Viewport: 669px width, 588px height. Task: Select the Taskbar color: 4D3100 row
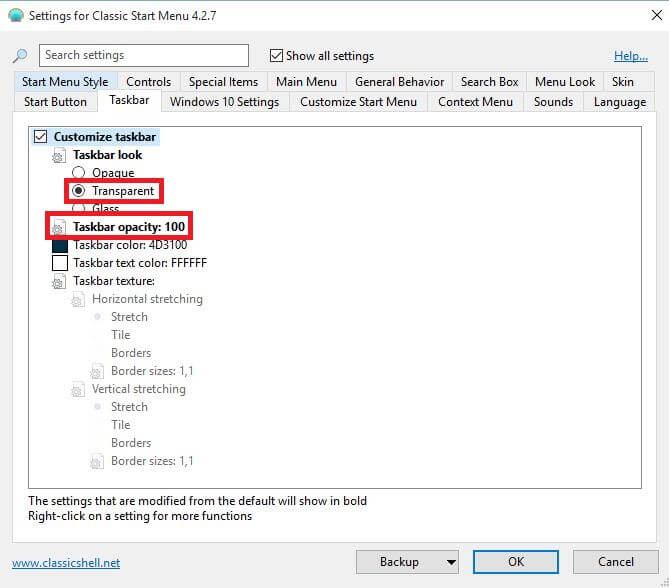(x=130, y=245)
